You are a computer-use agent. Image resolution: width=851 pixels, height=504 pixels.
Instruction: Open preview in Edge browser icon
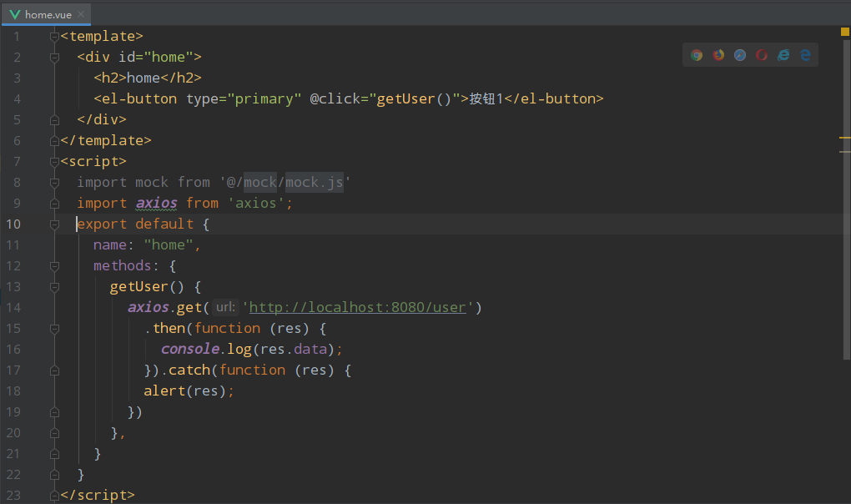[805, 55]
